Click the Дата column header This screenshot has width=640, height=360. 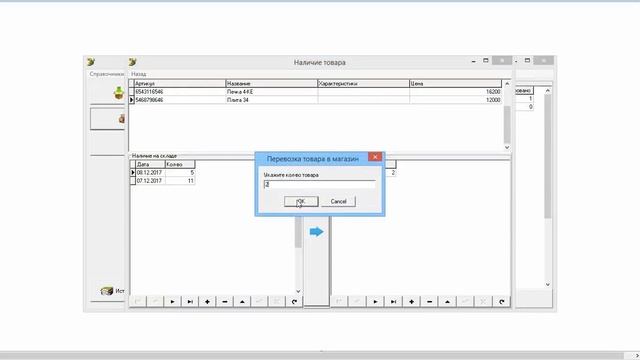click(150, 164)
